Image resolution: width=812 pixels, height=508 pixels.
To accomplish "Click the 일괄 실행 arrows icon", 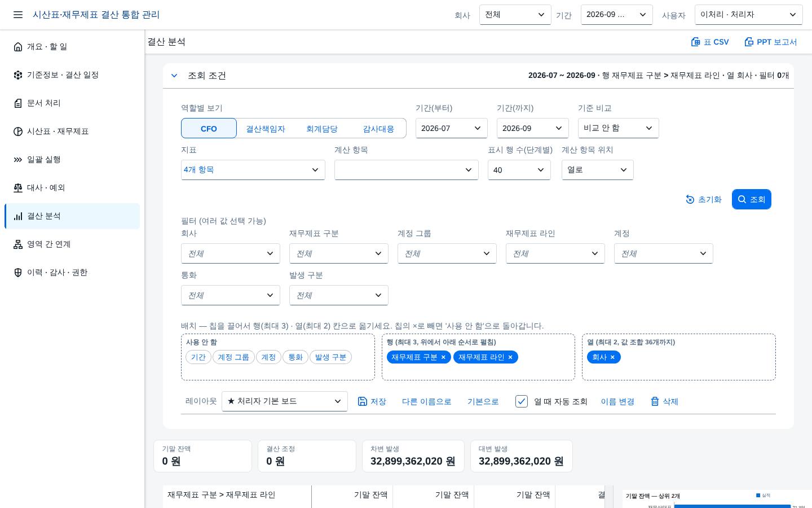I will point(18,160).
